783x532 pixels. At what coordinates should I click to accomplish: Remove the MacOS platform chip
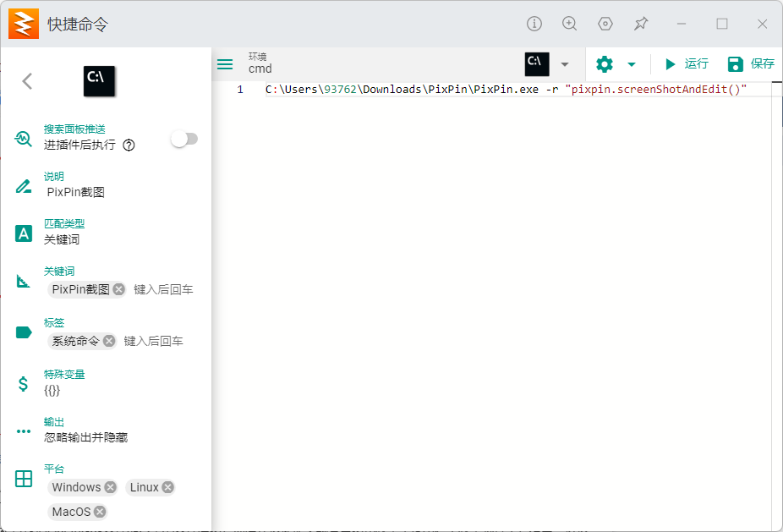click(x=100, y=512)
